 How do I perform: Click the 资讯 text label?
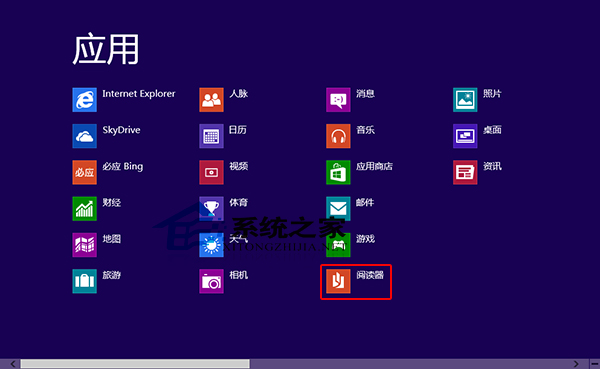[492, 166]
